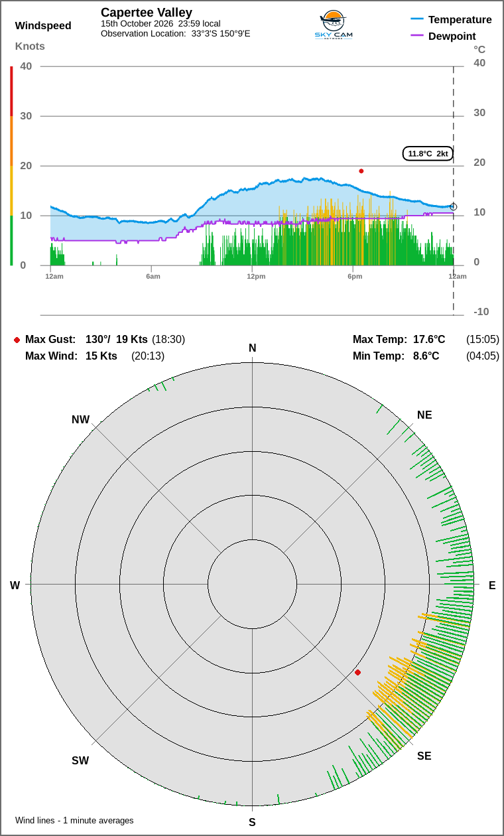504x836 pixels.
Task: Click the 6pm time axis label
Action: click(x=355, y=276)
